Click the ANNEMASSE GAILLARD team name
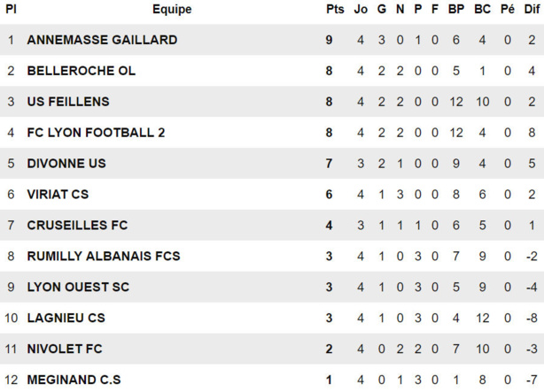Image resolution: width=544 pixels, height=392 pixels. [x=102, y=40]
